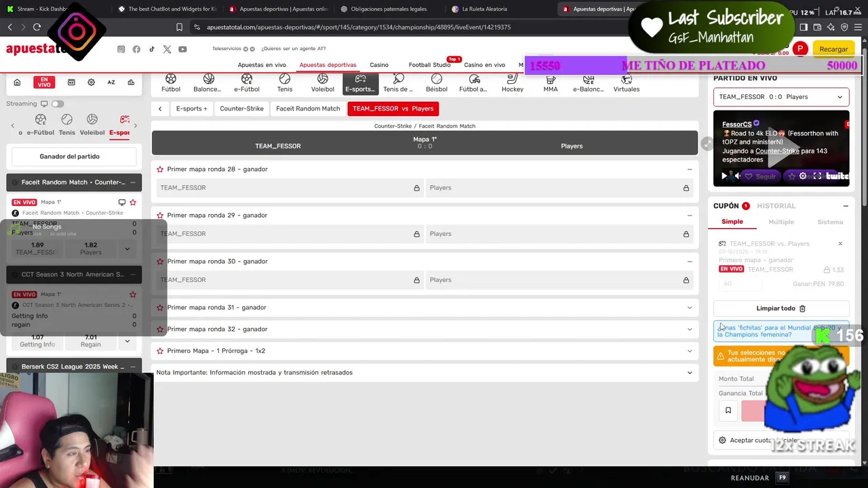The image size is (868, 488).
Task: Open Faceit Random Match breadcrumb
Action: tap(308, 108)
